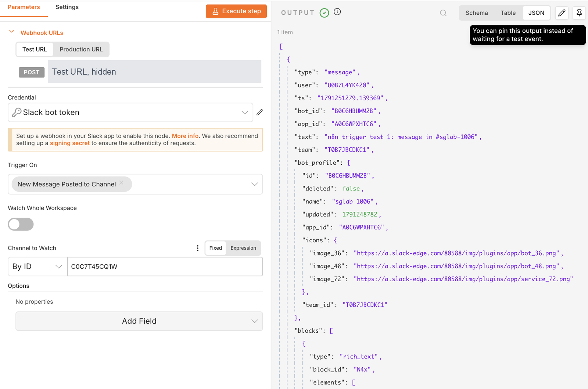Screen dimensions: 588x389
Task: Pin the output data with pin icon
Action: pos(579,13)
